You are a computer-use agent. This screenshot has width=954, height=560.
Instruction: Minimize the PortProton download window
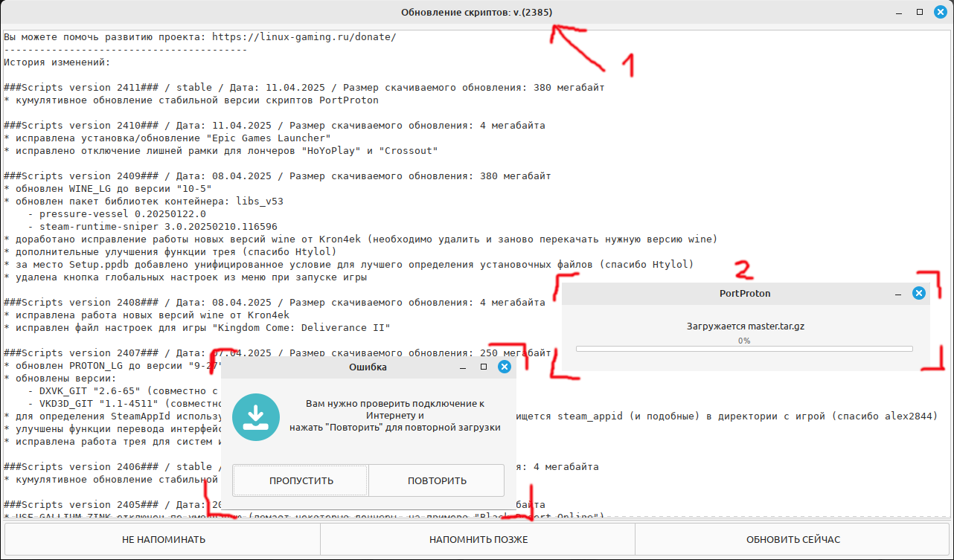coord(898,294)
